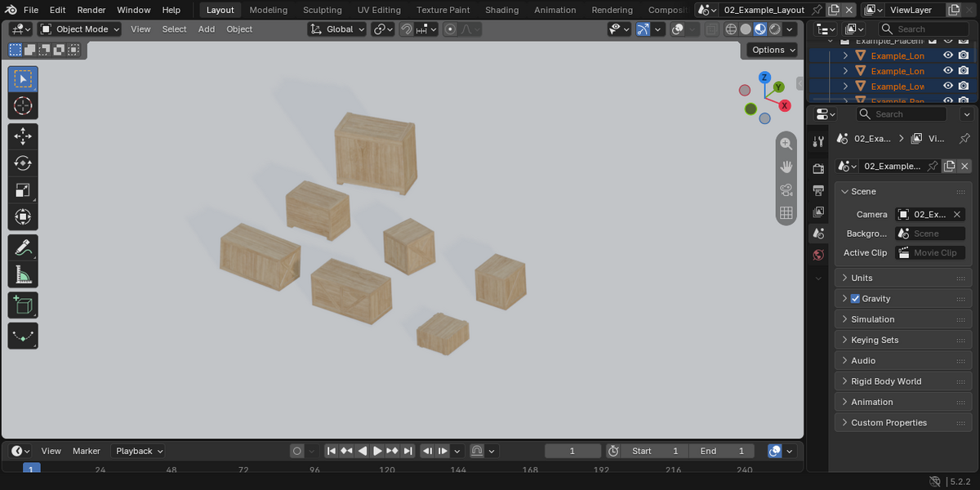Image resolution: width=980 pixels, height=490 pixels.
Task: Click the Z axis on navigation gizmo
Action: click(x=764, y=78)
